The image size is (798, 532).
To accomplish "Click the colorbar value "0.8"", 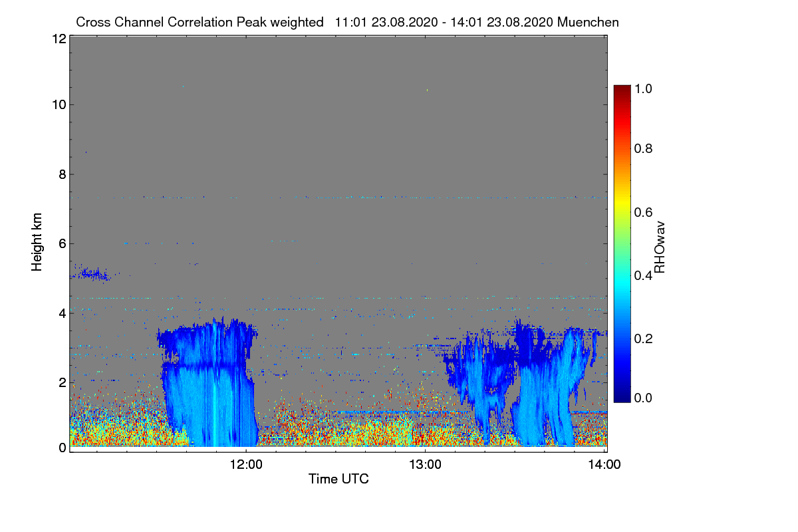I will [644, 148].
